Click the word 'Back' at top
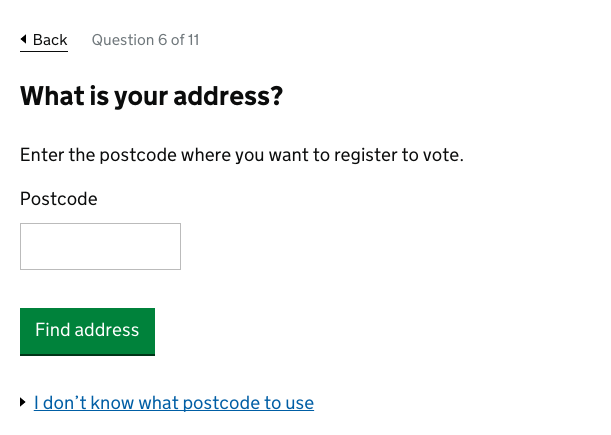The image size is (611, 435). pos(50,40)
